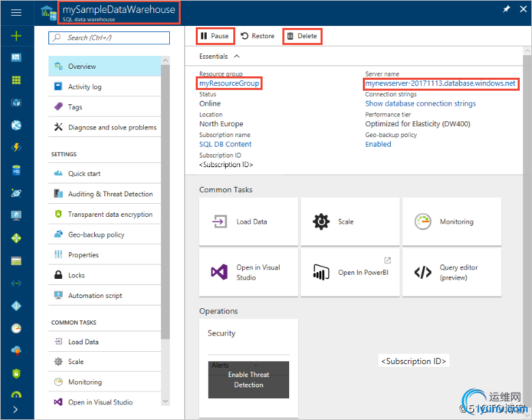This screenshot has height=420, width=532.
Task: Open Properties menu item
Action: point(104,255)
